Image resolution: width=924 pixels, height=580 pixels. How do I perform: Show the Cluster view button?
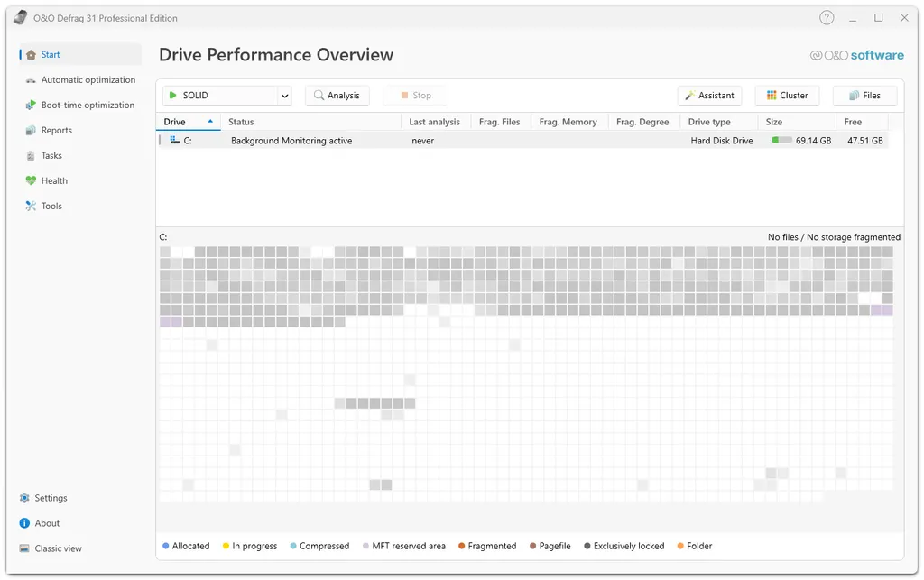coord(787,96)
